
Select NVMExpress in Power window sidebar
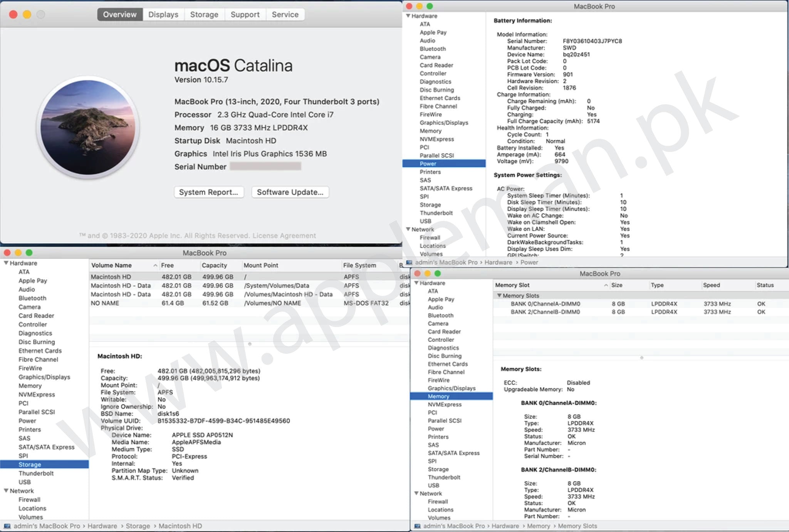[x=437, y=139]
